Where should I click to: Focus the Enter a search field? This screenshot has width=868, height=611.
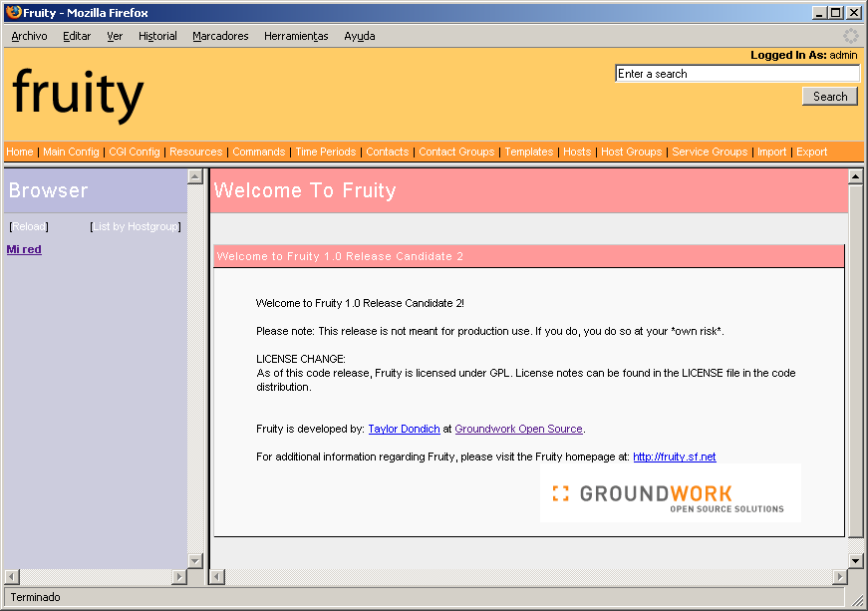tap(737, 74)
